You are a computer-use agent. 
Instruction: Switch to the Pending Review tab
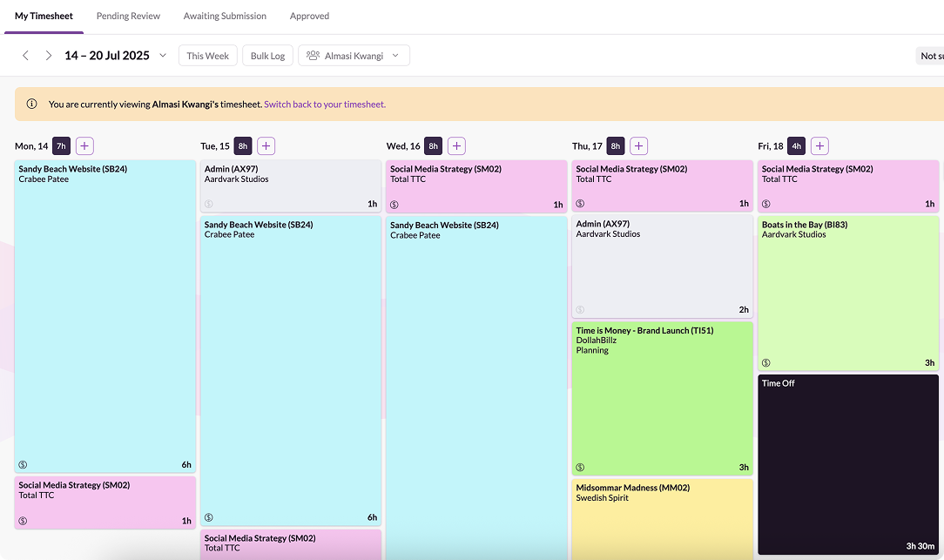point(128,16)
